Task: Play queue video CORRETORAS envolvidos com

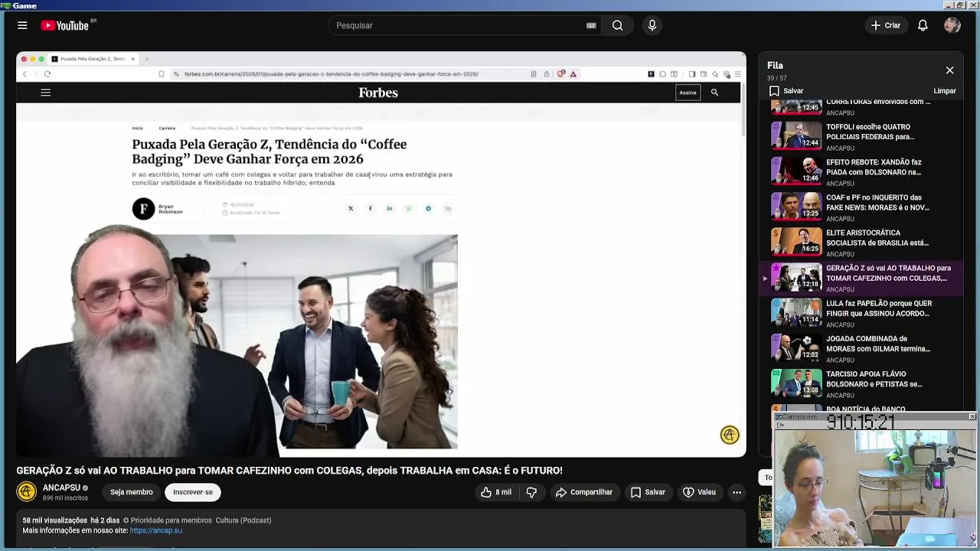Action: click(863, 106)
